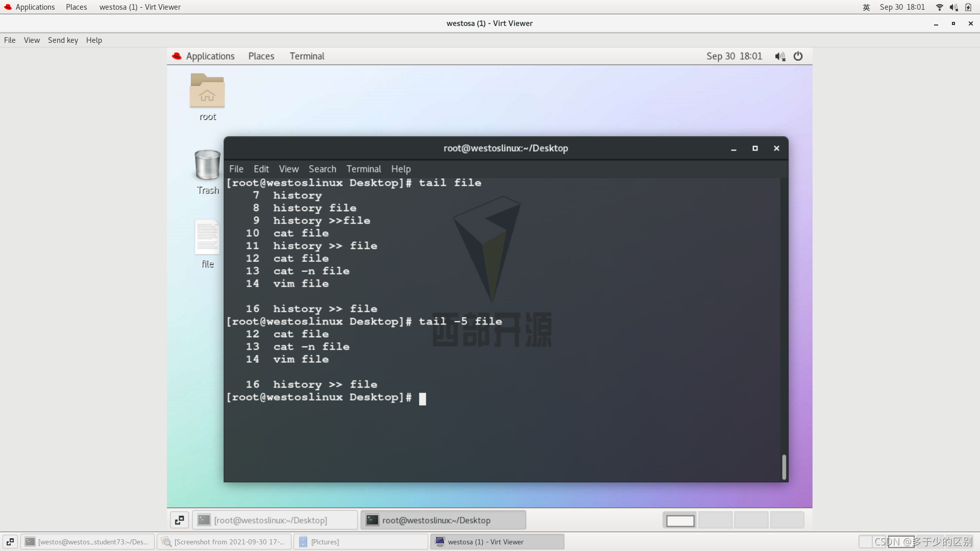Click the terminal vertical scrollbar handle
This screenshot has width=980, height=551.
(784, 467)
